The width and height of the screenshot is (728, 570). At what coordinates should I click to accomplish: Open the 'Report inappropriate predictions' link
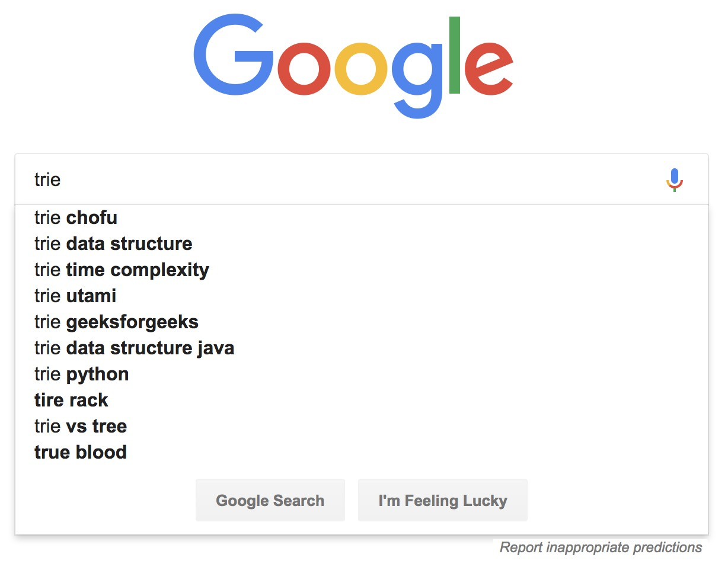pos(601,547)
